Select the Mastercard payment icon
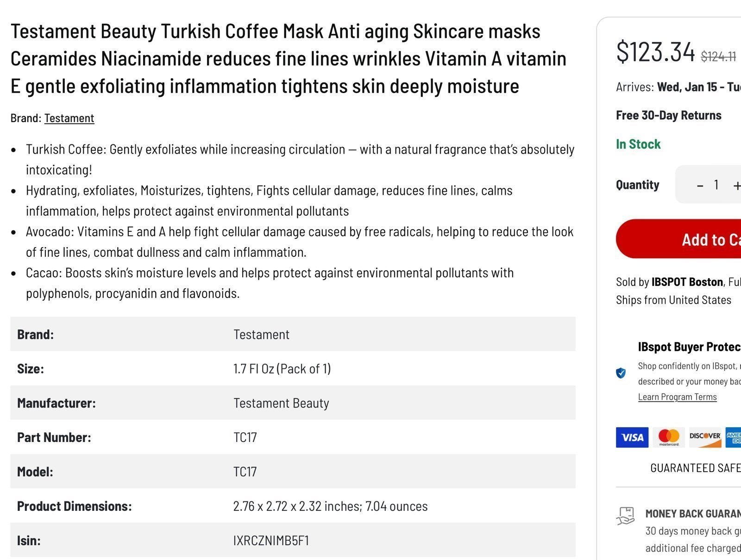The height and width of the screenshot is (560, 741). 669,437
